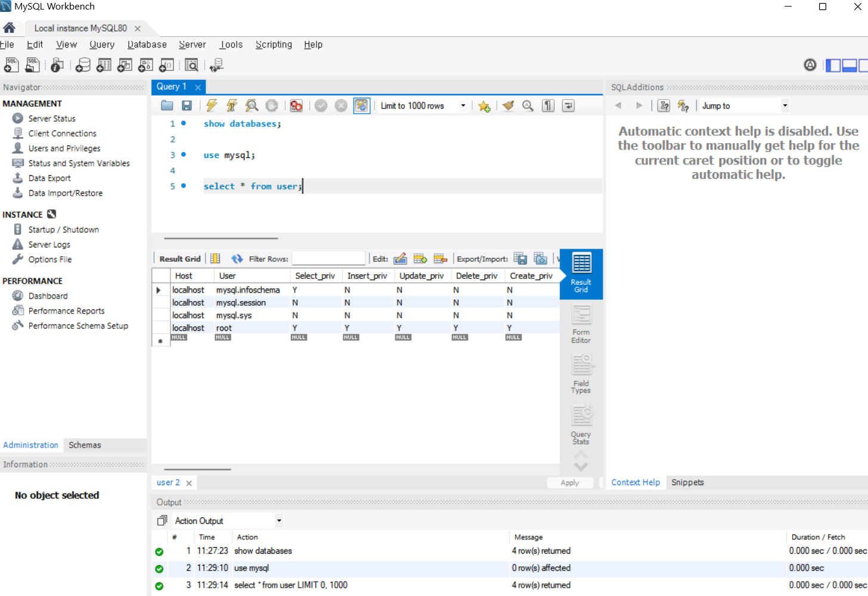Switch to the Snippets tab
The image size is (868, 596).
click(x=687, y=483)
